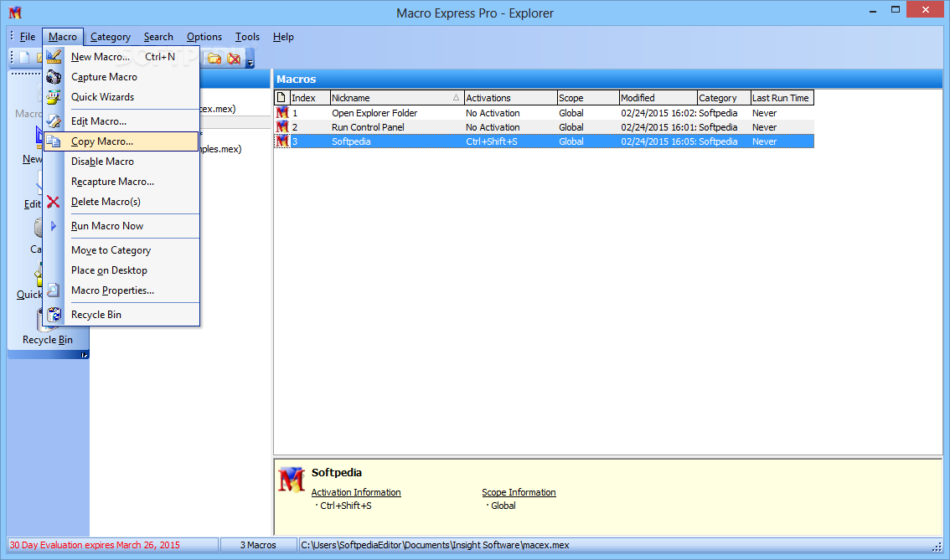Viewport: 950px width, 560px height.
Task: Choose Quick Wizards from the menu
Action: 121,97
